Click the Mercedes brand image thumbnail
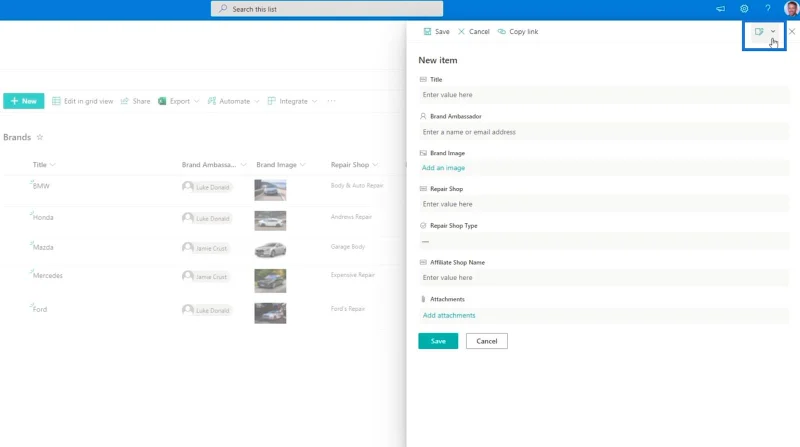Image resolution: width=800 pixels, height=447 pixels. tap(270, 281)
